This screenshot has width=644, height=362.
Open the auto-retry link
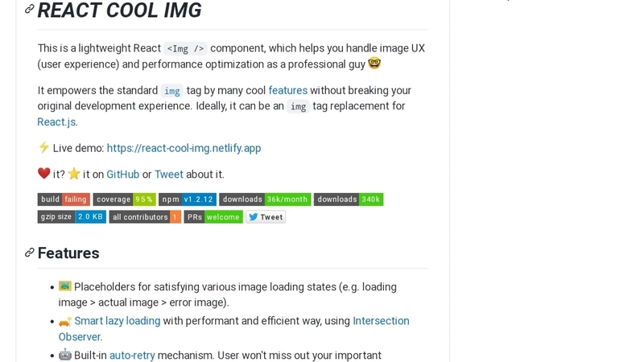coord(132,356)
